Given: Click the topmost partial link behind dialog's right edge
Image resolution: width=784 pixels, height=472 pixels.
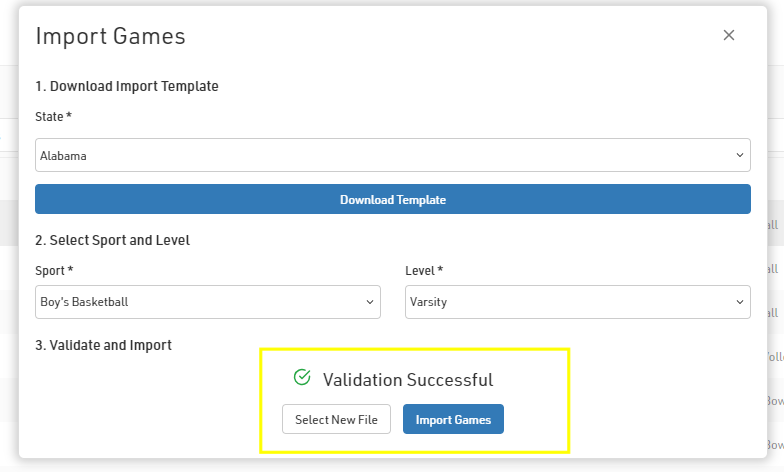Looking at the screenshot, I should (x=771, y=226).
